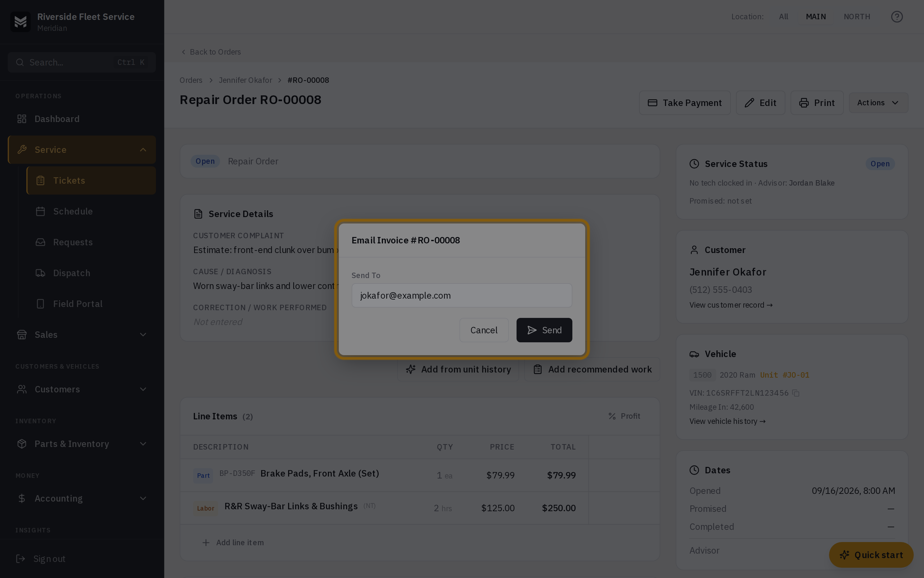Collapse the Service section chevron

tap(143, 150)
